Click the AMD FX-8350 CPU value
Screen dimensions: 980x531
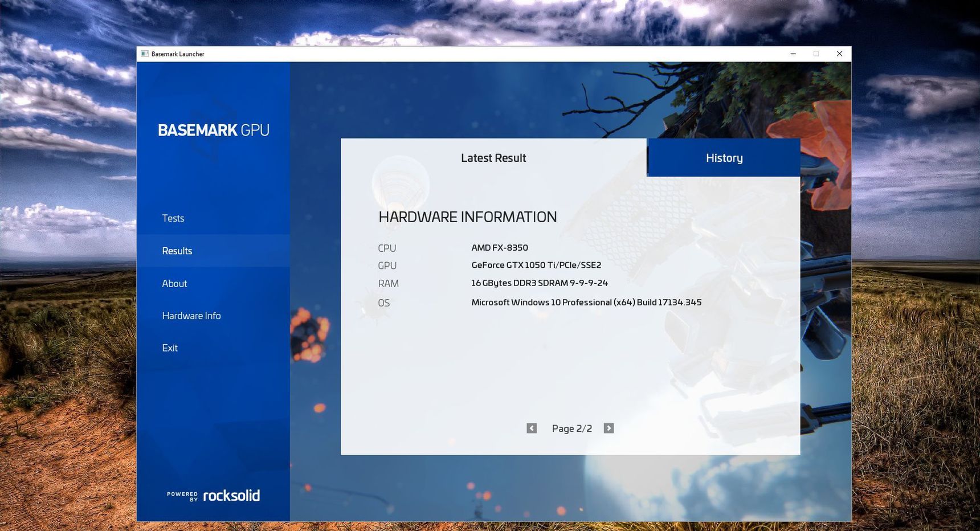coord(500,247)
